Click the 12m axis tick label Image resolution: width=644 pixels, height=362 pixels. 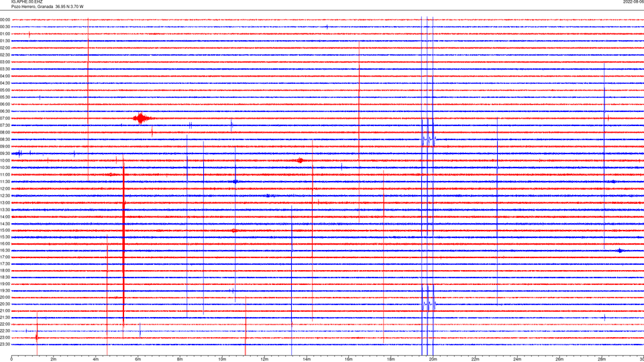pos(264,359)
